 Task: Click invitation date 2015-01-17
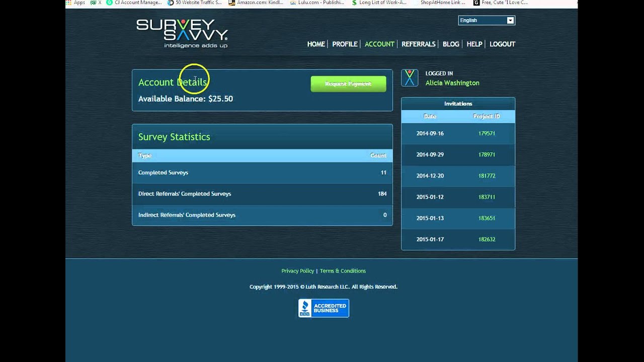430,239
